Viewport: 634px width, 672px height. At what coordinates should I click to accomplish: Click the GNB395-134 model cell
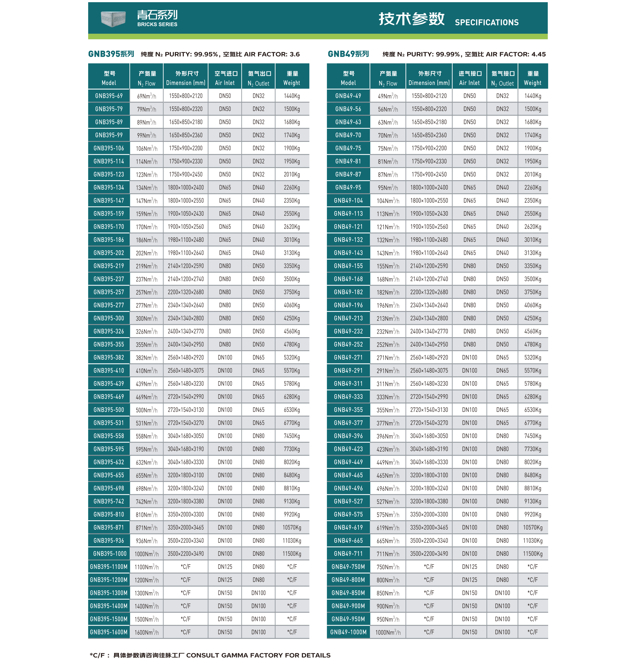pyautogui.click(x=109, y=188)
